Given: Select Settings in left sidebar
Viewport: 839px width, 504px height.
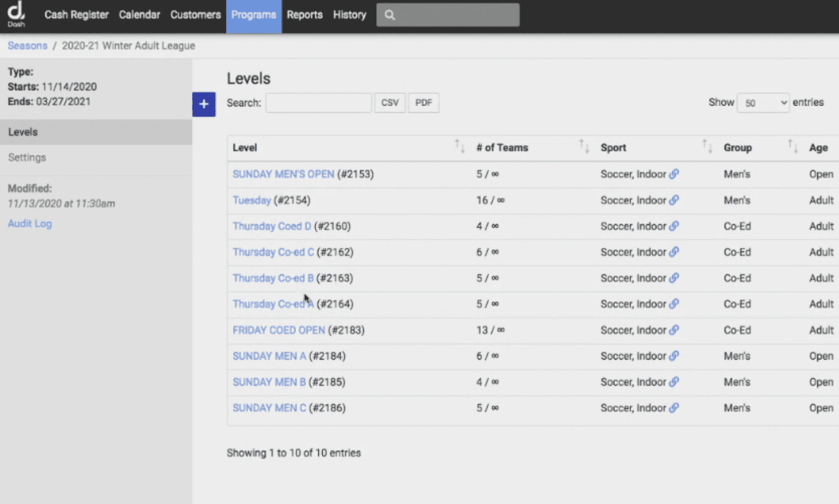Looking at the screenshot, I should tap(27, 158).
